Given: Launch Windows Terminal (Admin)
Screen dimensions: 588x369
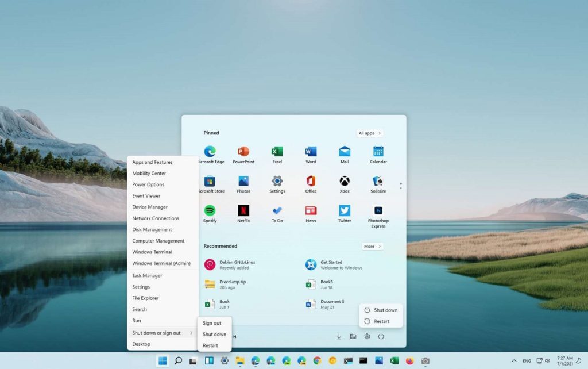Looking at the screenshot, I should tap(163, 263).
